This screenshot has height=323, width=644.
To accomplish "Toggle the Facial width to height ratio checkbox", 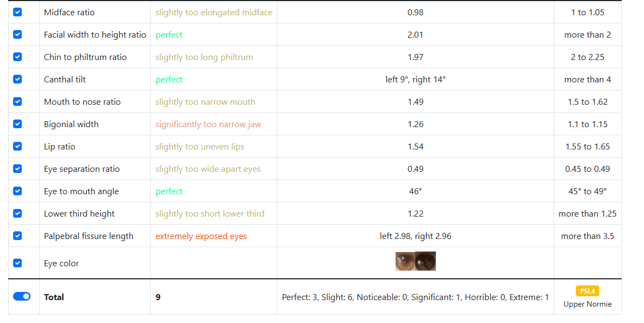I will tap(17, 34).
